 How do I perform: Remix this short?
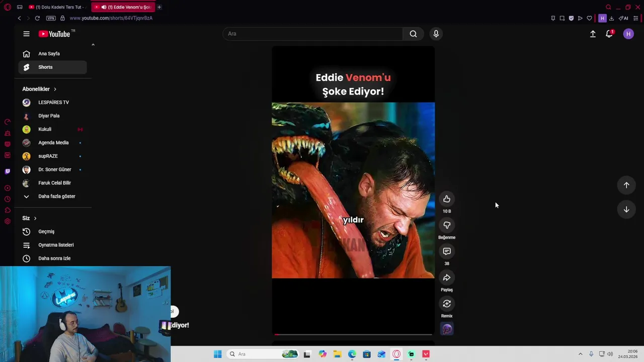447,304
